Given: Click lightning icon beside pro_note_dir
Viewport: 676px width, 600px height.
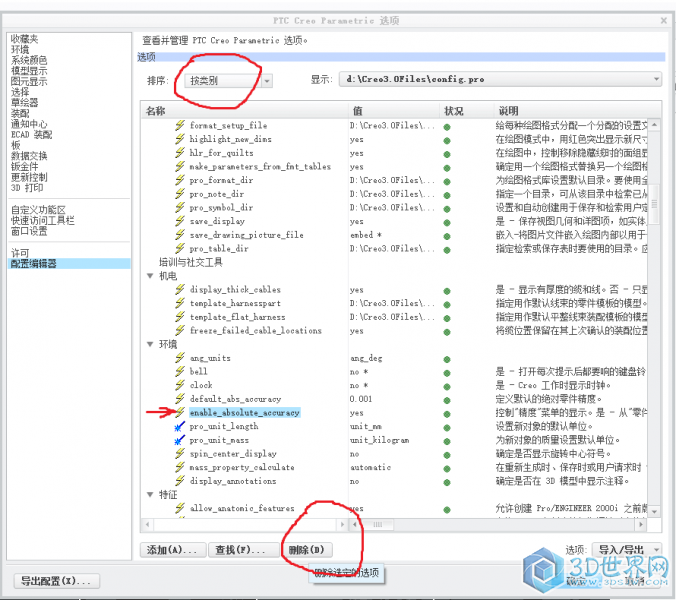Looking at the screenshot, I should click(180, 194).
